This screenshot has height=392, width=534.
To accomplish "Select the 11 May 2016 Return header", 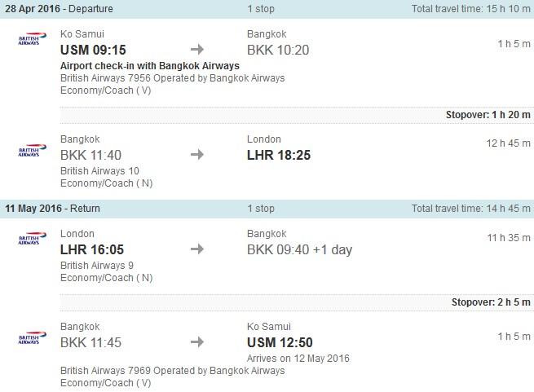I will [x=267, y=209].
